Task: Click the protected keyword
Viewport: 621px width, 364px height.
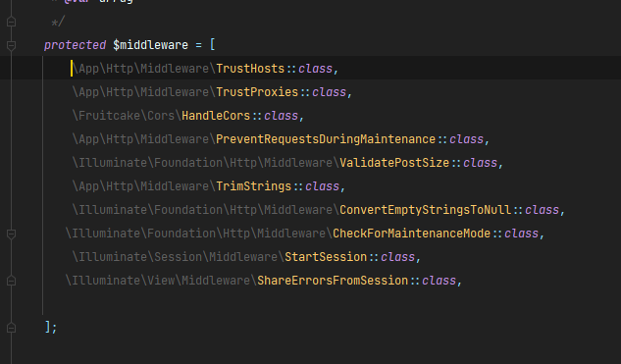Action: [75, 45]
